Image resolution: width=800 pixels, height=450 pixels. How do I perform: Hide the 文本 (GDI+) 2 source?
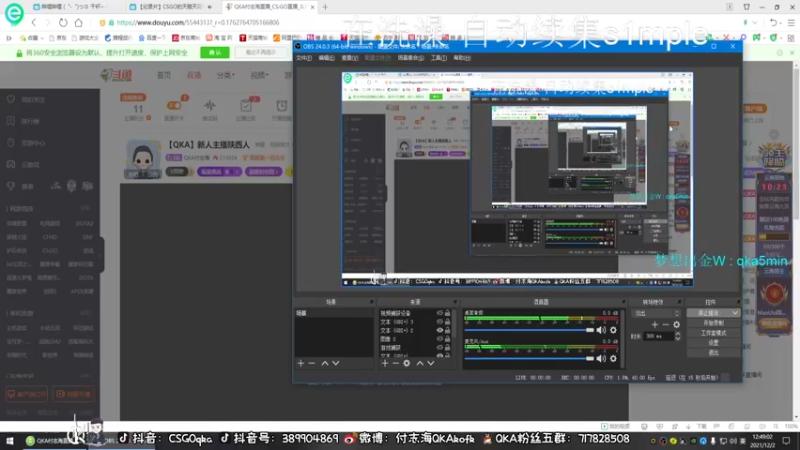[x=439, y=331]
